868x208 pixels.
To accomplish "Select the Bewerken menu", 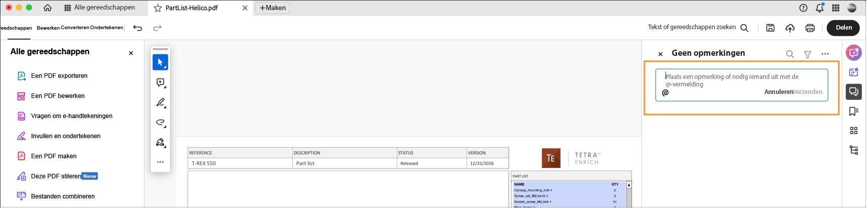I will 48,28.
